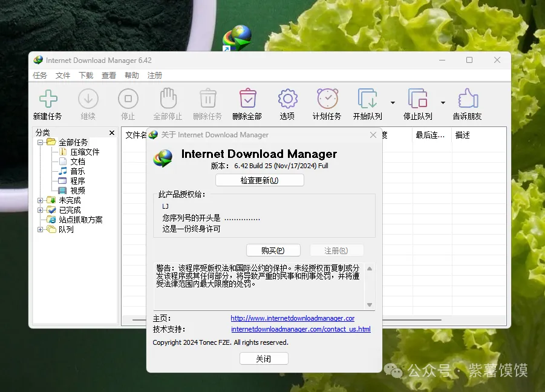Open the 帮助 menu
This screenshot has height=392, width=545.
tap(132, 76)
